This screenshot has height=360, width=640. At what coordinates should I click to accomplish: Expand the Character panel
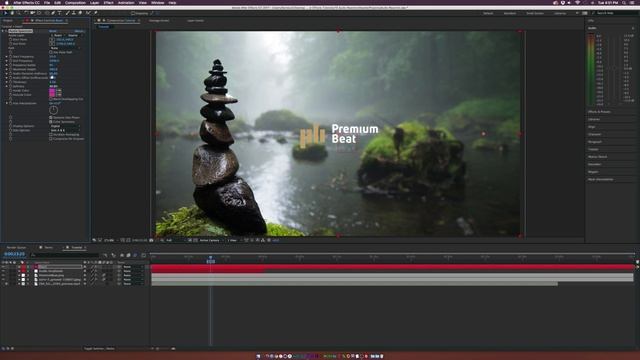click(x=595, y=134)
